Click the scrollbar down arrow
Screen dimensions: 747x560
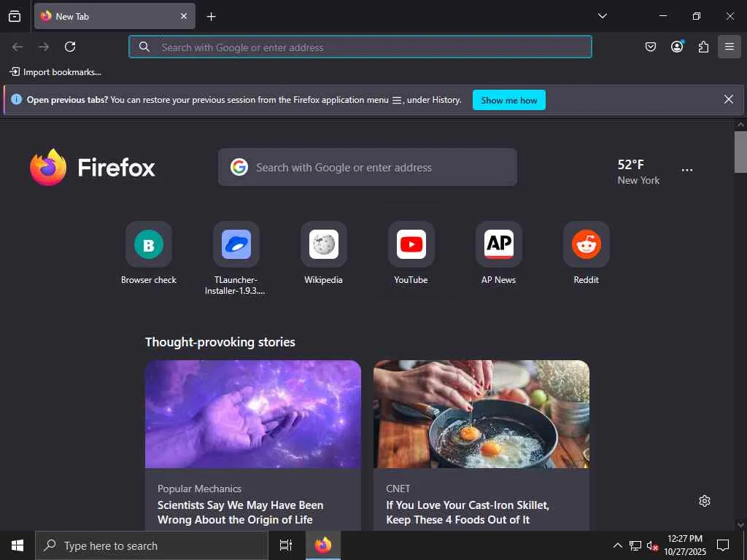point(740,525)
